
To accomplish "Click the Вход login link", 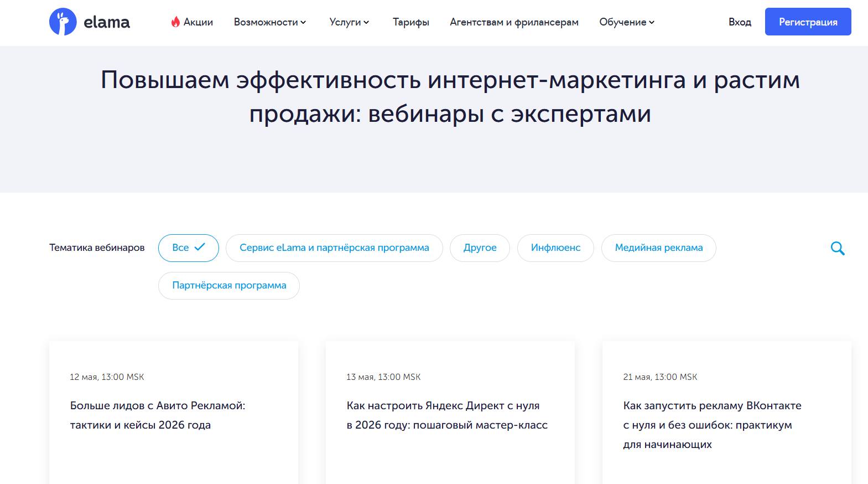I will click(740, 22).
